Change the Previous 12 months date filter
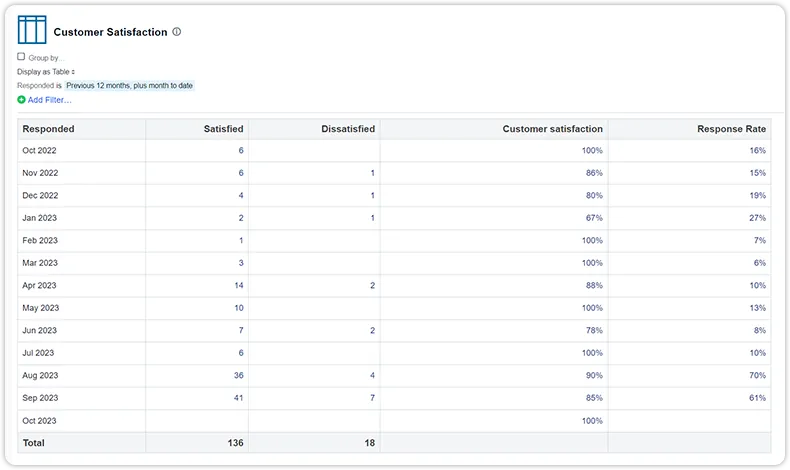 point(129,86)
